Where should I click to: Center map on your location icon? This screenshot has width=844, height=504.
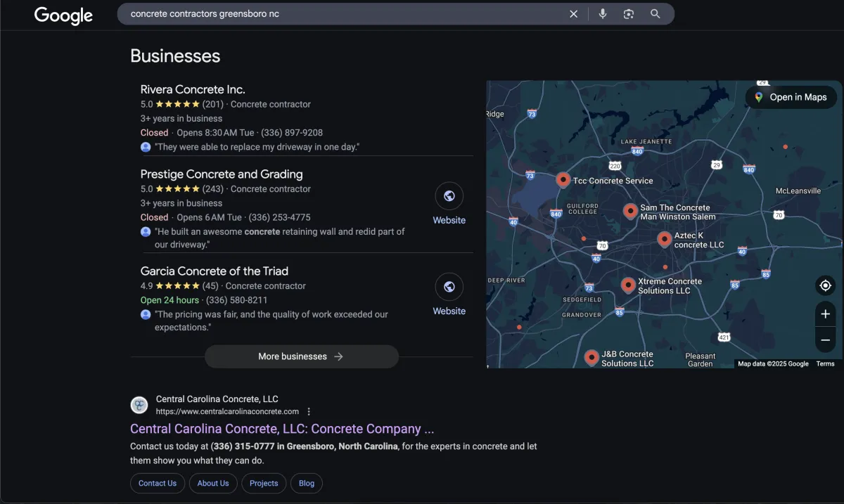point(826,285)
